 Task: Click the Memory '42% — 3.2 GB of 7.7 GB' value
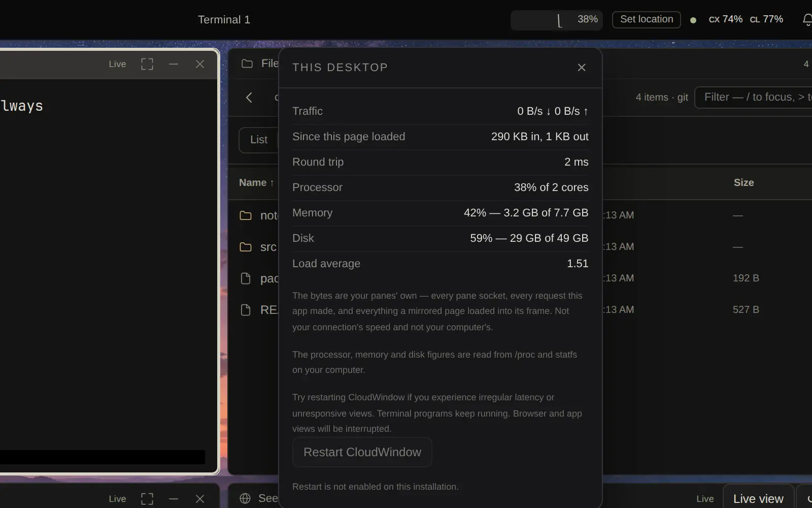pos(526,213)
